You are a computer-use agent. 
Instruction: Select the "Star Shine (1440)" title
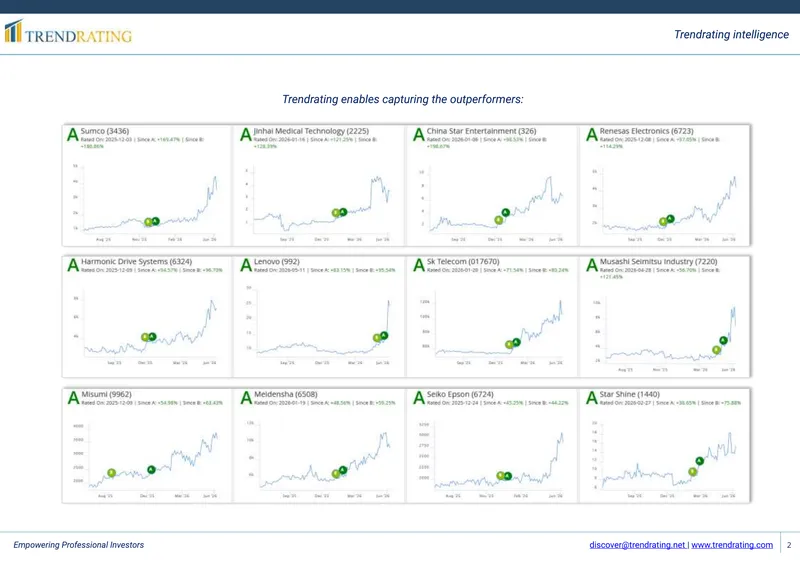tap(630, 395)
